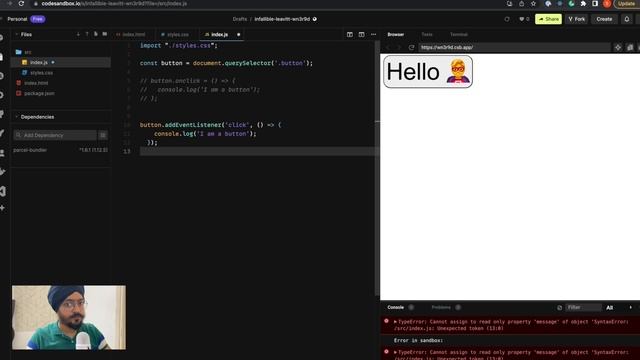Bookmark page with star icon
This screenshot has width=640, height=360.
(x=533, y=4)
